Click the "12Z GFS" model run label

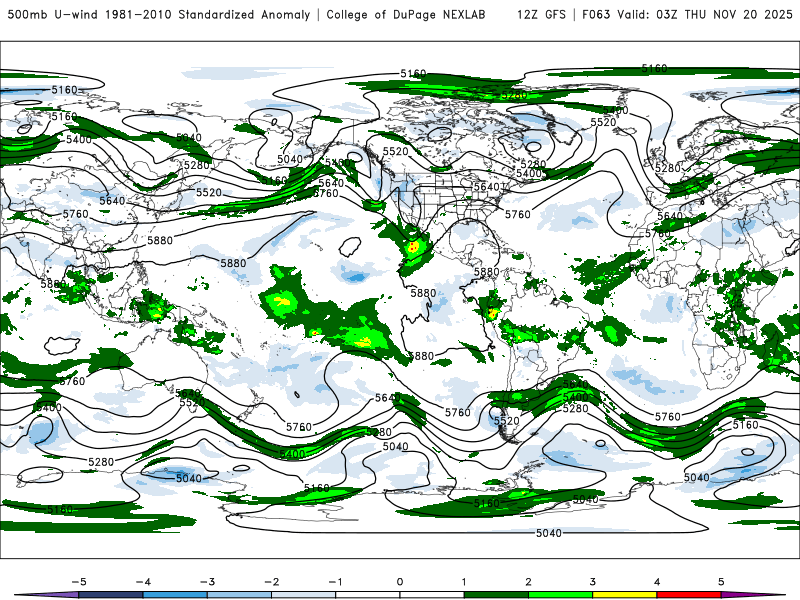click(x=541, y=14)
